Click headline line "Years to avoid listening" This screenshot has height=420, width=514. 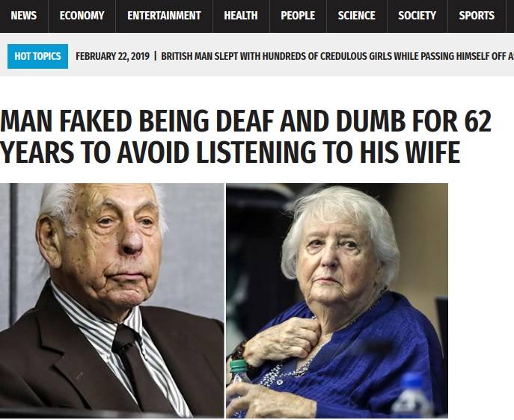[x=230, y=152]
